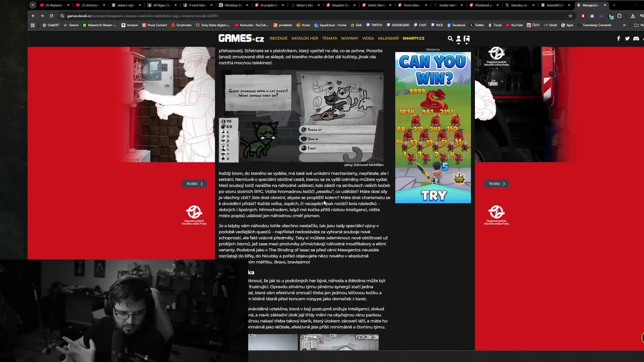Open the site Twitter icon in header
This screenshot has width=644, height=362.
coord(627,38)
